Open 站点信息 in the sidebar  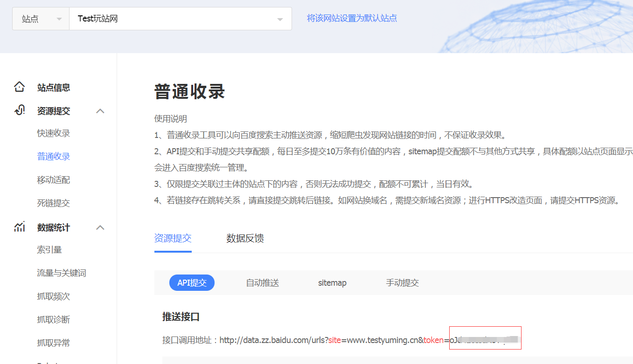click(54, 88)
